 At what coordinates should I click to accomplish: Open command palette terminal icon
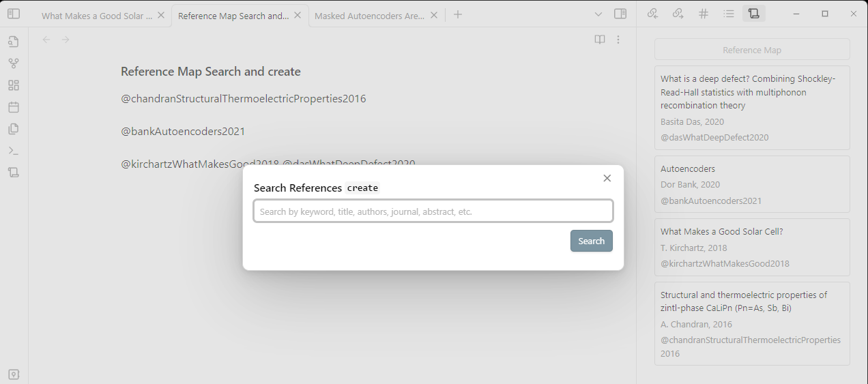click(x=14, y=151)
